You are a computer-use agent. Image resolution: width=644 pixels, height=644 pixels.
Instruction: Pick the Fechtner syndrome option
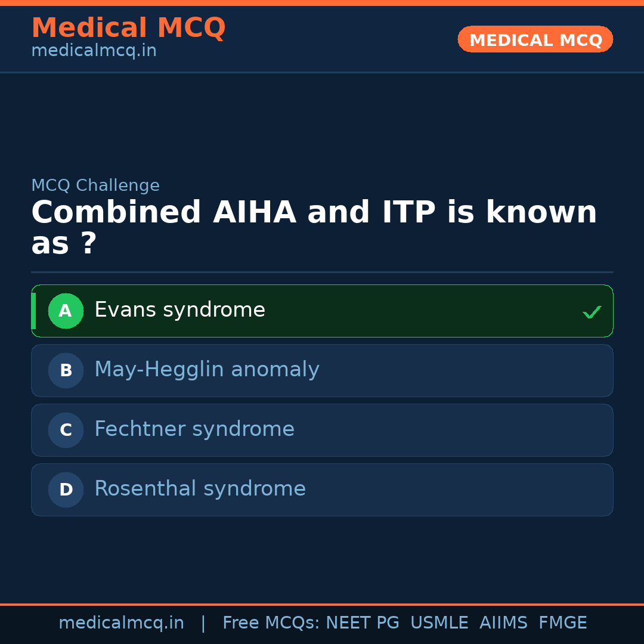coord(194,429)
